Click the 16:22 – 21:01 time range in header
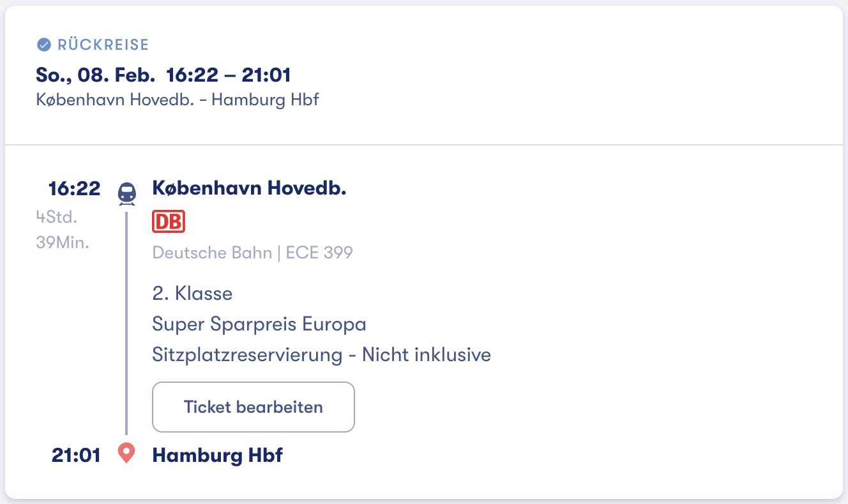The image size is (848, 504). click(x=229, y=75)
